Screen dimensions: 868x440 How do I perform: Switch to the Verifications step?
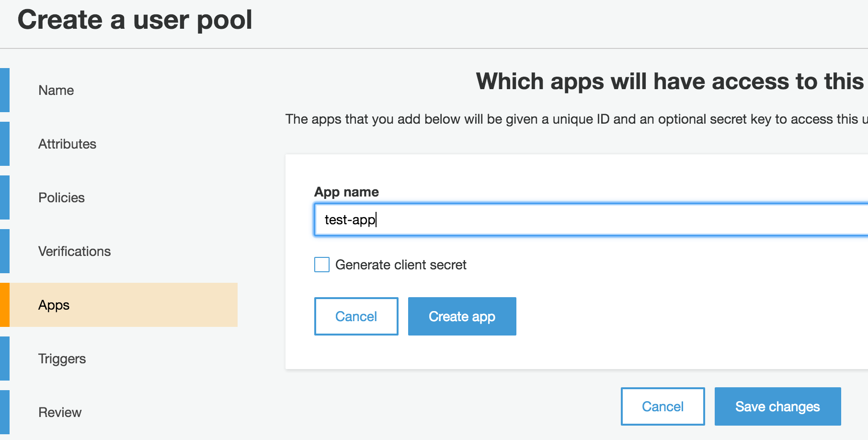[75, 251]
